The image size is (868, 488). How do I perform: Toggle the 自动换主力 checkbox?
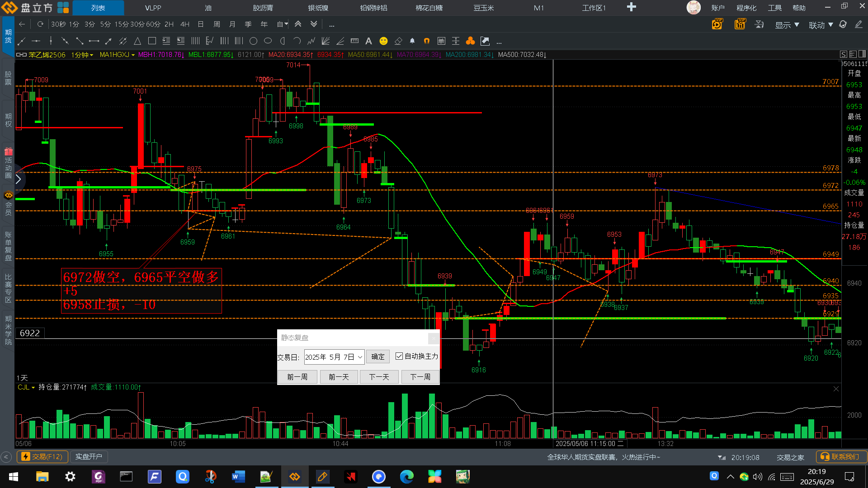pyautogui.click(x=399, y=356)
